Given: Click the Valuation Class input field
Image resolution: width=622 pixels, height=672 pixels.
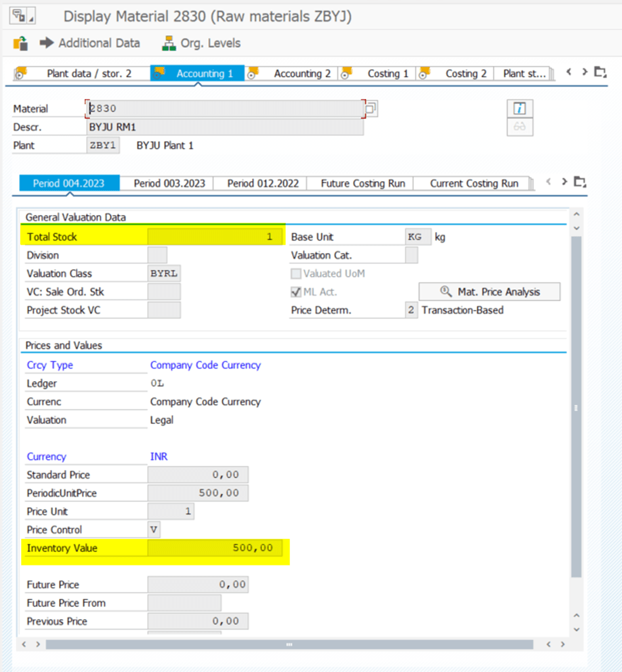Looking at the screenshot, I should pos(164,274).
